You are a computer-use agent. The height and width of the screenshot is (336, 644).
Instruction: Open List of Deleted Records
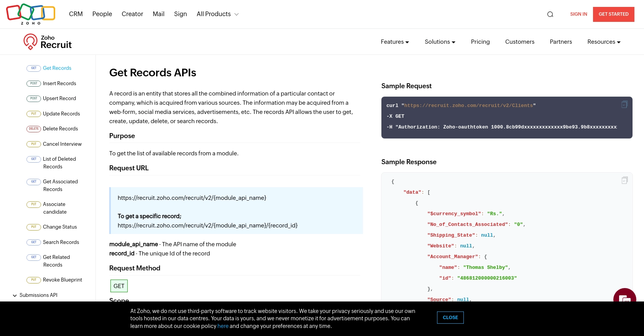point(59,163)
